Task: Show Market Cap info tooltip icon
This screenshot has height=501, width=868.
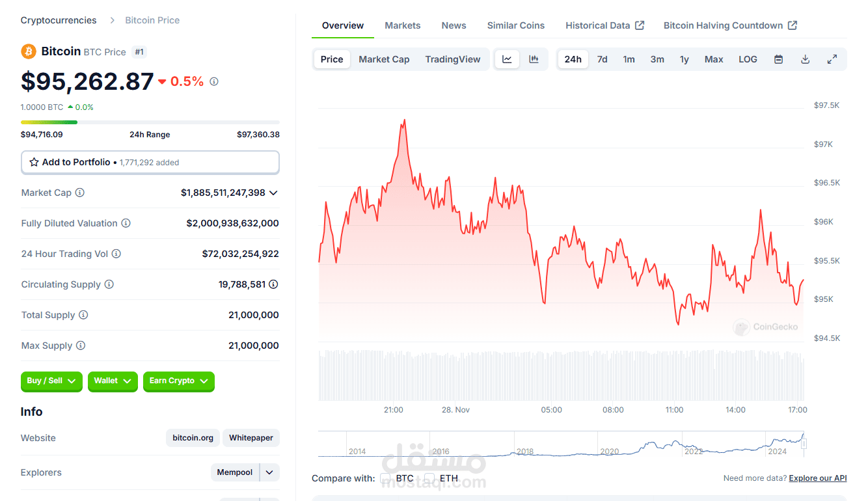Action: tap(79, 193)
